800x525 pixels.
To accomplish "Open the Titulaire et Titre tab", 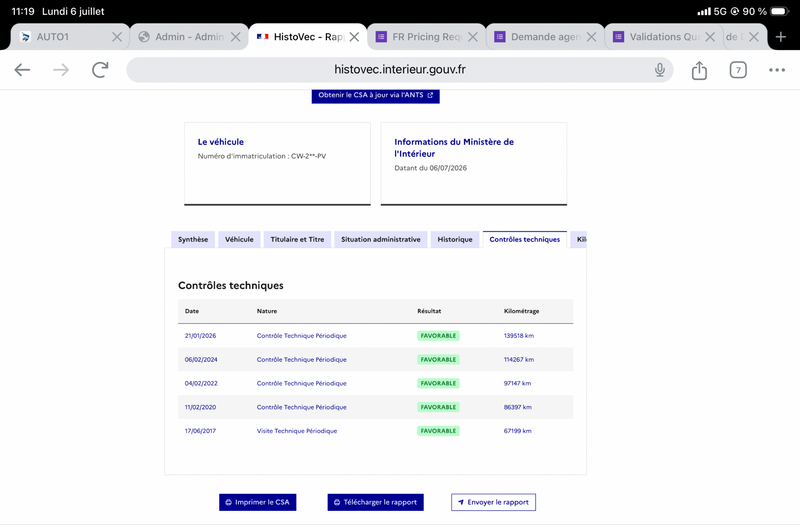I will 297,239.
